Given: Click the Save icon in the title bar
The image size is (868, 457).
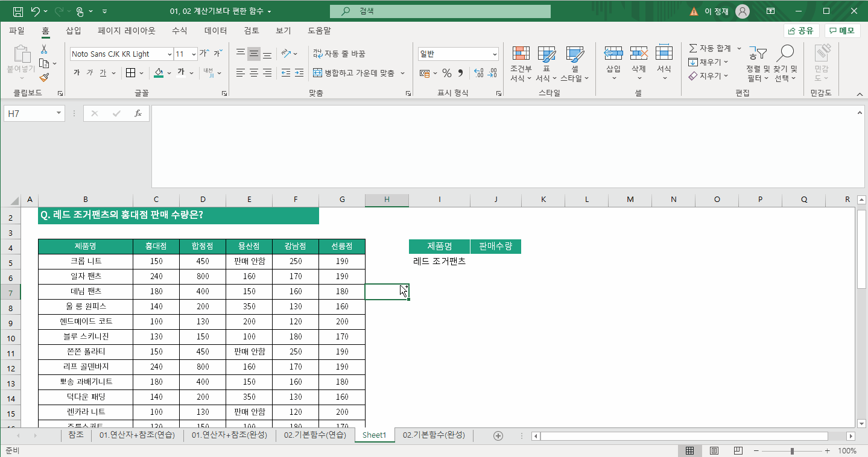Looking at the screenshot, I should coord(18,11).
